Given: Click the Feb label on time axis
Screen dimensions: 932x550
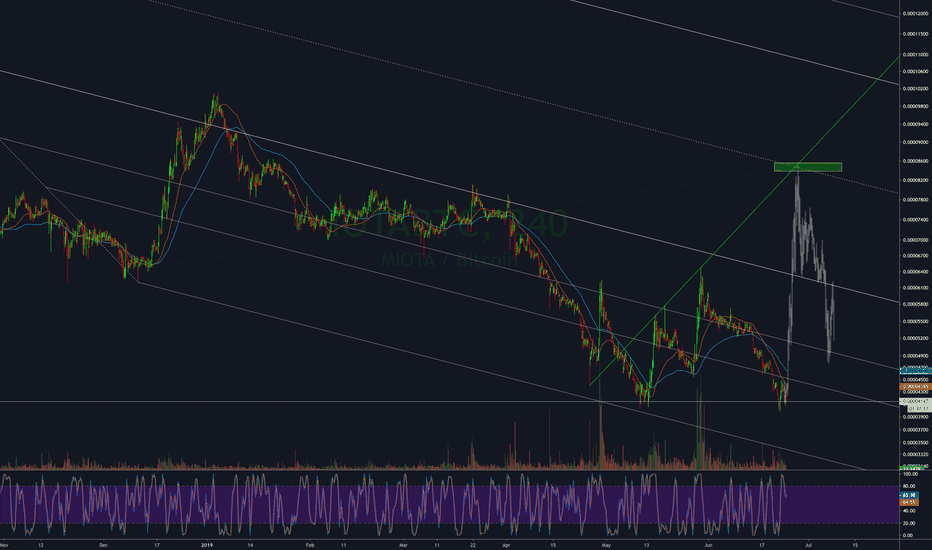Looking at the screenshot, I should click(309, 544).
